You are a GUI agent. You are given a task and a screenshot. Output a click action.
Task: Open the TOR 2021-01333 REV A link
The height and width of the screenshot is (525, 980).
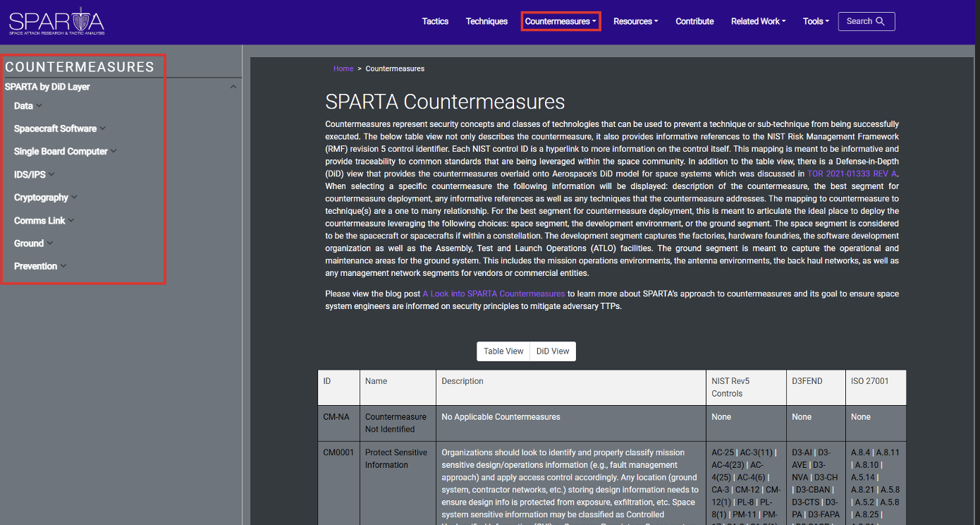853,174
